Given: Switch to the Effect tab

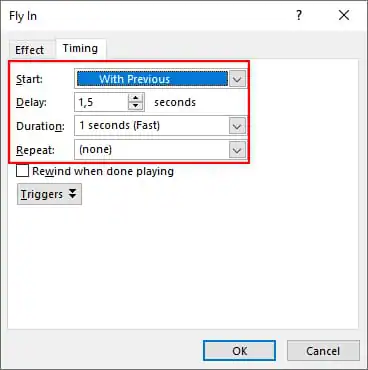Looking at the screenshot, I should 30,50.
